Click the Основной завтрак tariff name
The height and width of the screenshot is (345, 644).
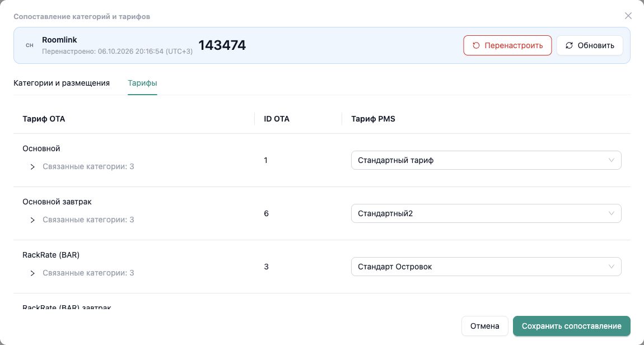click(x=57, y=202)
